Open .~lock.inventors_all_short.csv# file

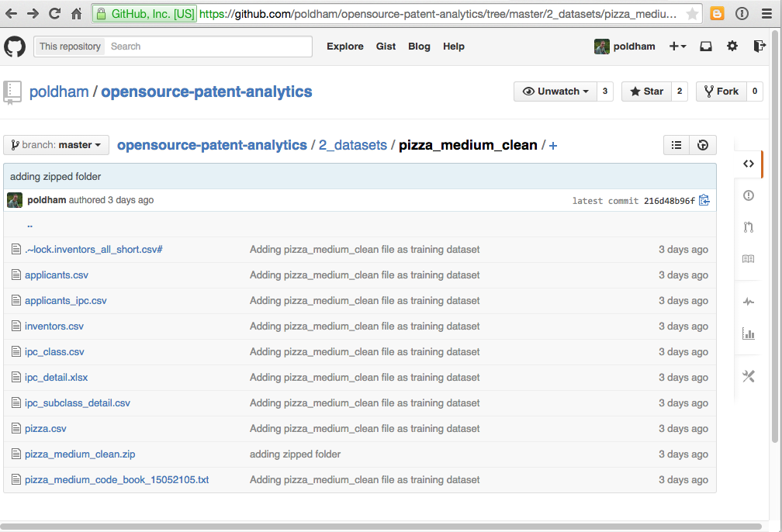[94, 249]
